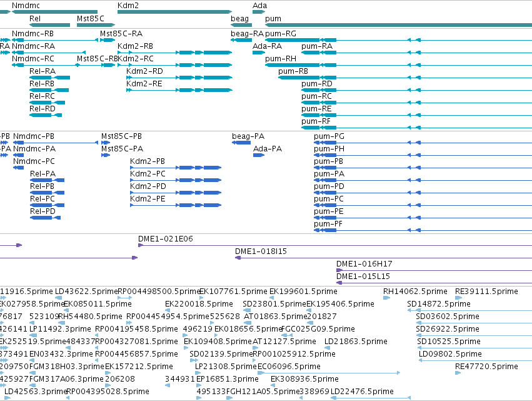Click transcript Mst85C-RA label
Screen dimensions: 532x401
click(121, 34)
